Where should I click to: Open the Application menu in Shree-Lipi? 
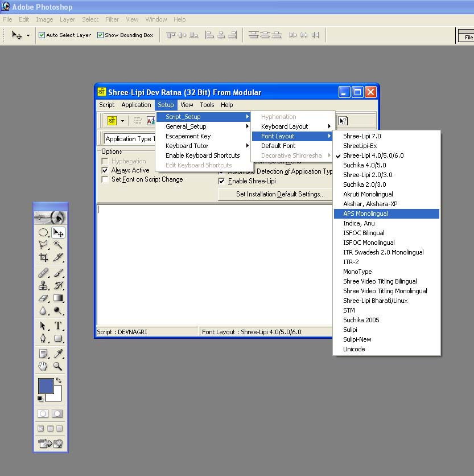click(136, 105)
